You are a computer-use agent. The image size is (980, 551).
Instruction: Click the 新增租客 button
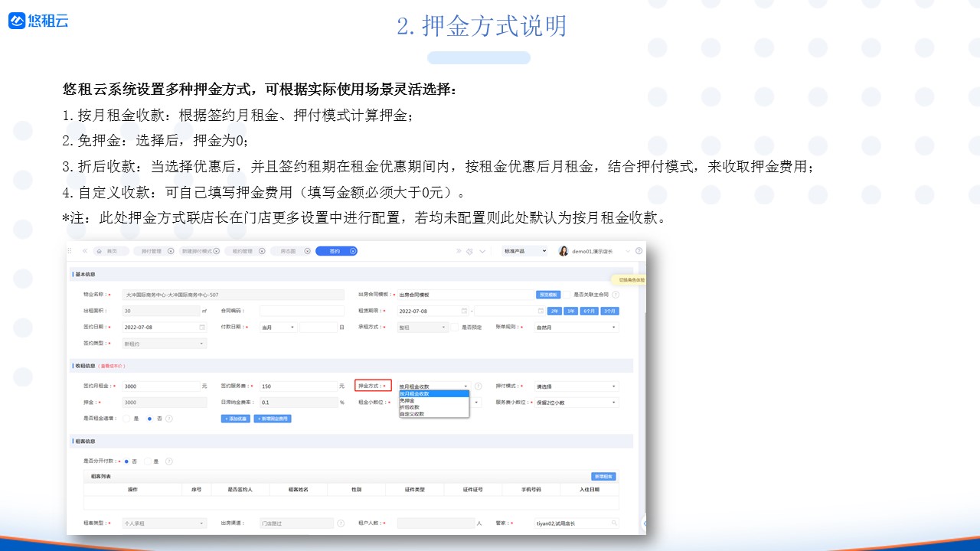click(603, 477)
